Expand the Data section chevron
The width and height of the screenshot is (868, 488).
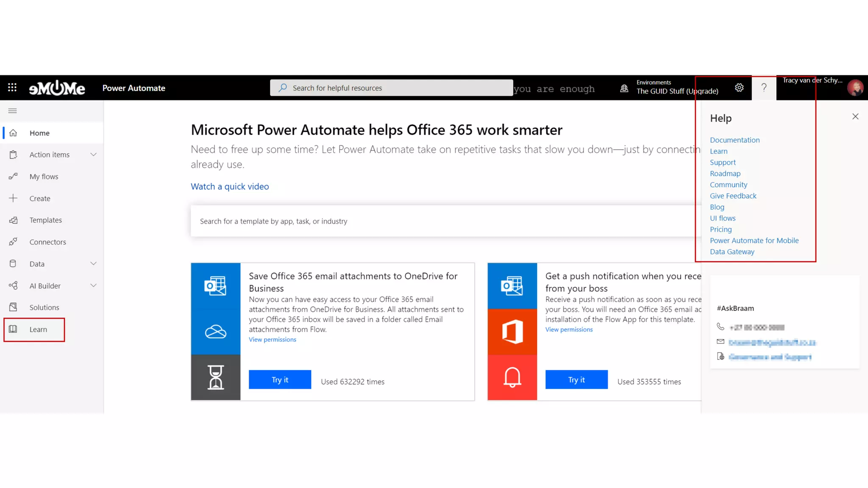[x=94, y=263]
